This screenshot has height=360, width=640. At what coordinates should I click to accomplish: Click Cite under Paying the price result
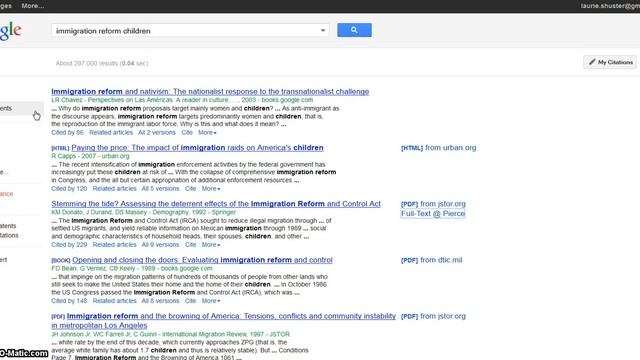coord(191,189)
